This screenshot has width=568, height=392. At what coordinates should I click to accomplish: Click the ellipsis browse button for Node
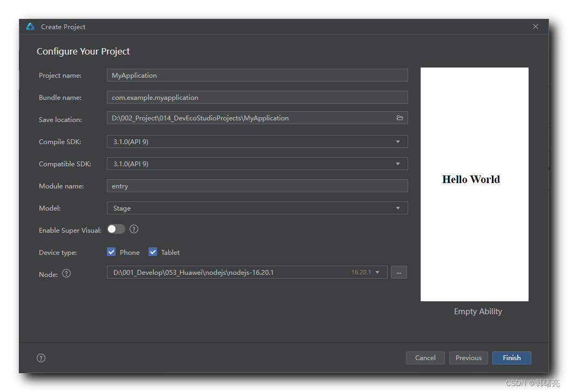pyautogui.click(x=399, y=272)
